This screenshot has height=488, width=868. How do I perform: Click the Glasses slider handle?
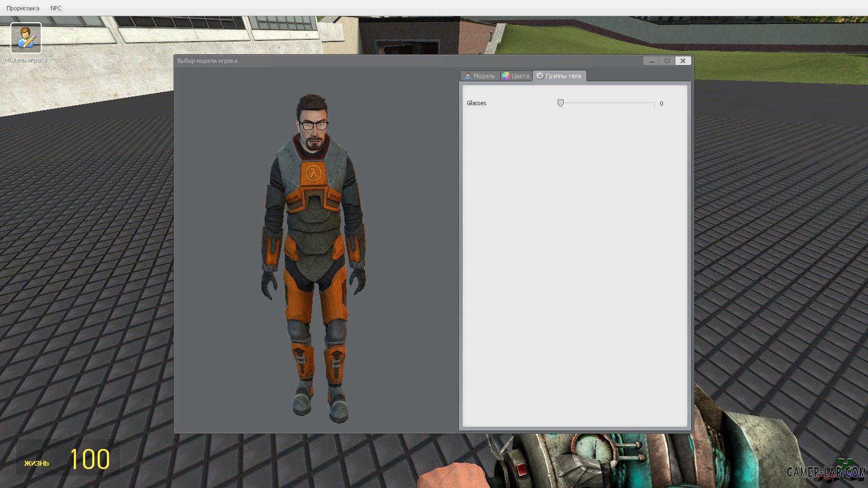(560, 102)
